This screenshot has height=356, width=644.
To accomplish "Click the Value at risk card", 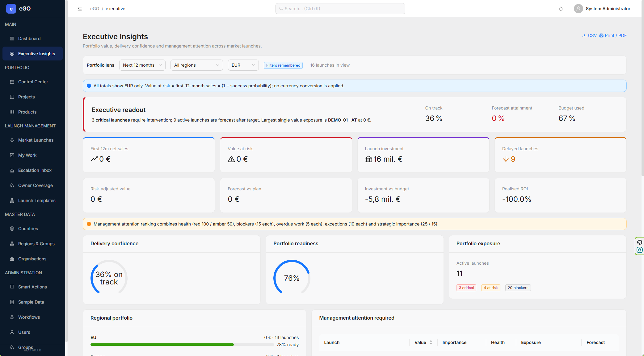I will (286, 155).
